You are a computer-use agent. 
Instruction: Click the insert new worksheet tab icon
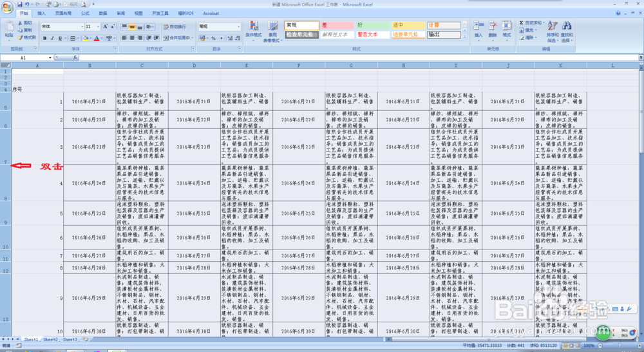[86, 339]
